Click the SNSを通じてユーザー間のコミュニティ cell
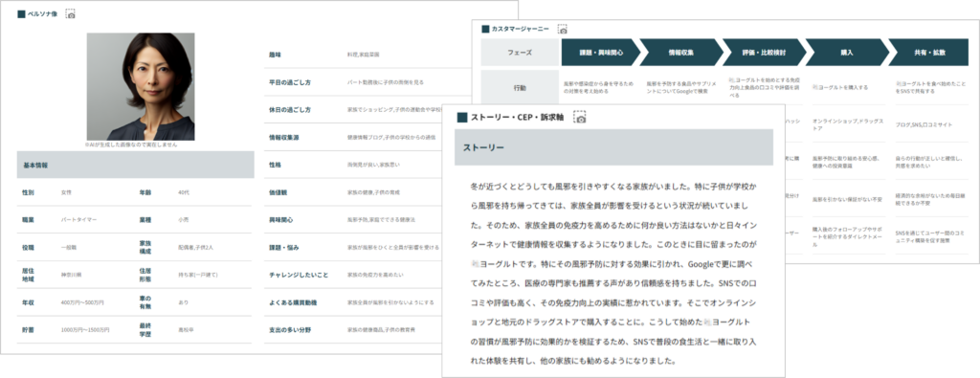This screenshot has width=980, height=378. (931, 236)
